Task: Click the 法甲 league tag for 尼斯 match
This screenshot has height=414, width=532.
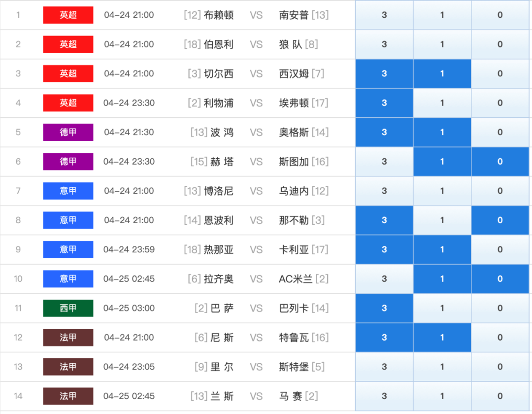Action: click(x=68, y=337)
